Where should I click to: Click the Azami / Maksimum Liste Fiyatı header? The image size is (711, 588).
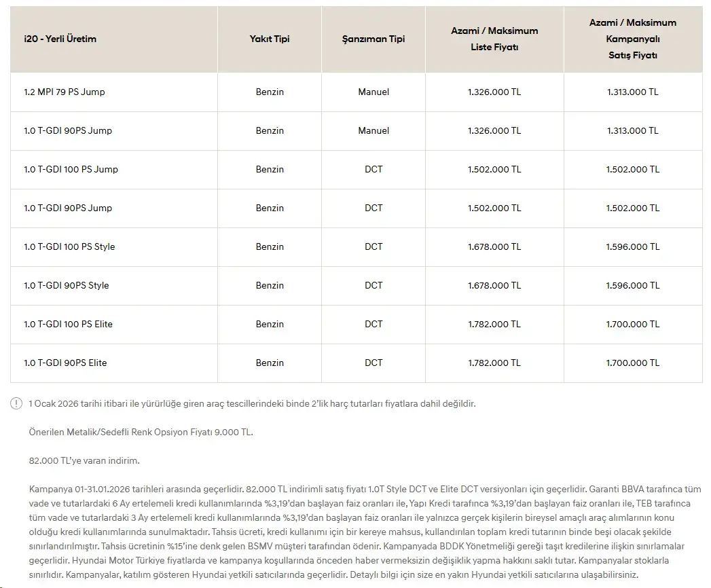tap(494, 39)
